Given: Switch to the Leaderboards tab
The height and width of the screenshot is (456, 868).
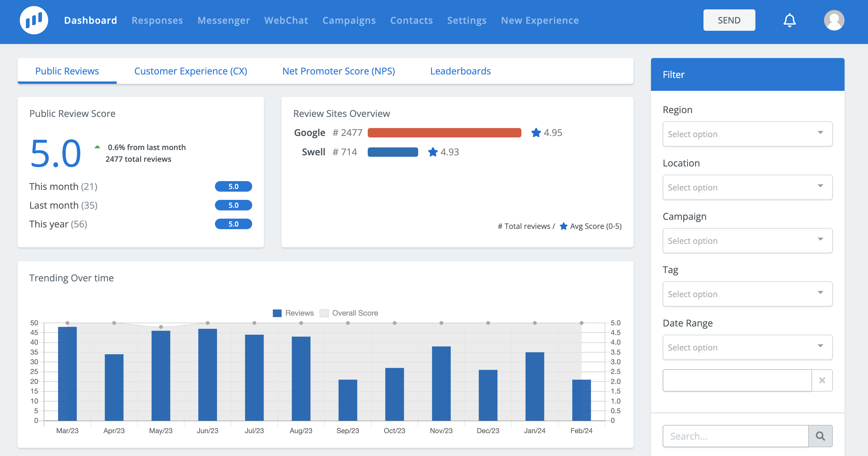Looking at the screenshot, I should 460,71.
